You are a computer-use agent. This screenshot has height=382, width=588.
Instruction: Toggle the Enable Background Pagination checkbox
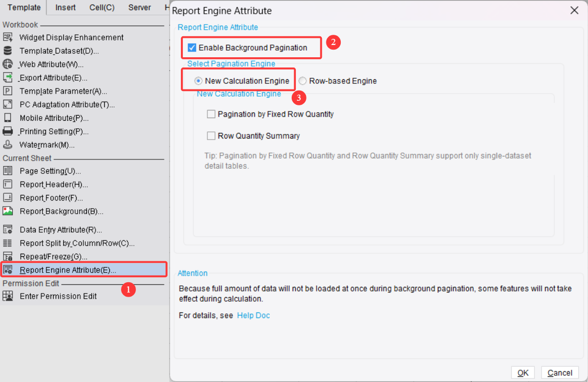[192, 48]
